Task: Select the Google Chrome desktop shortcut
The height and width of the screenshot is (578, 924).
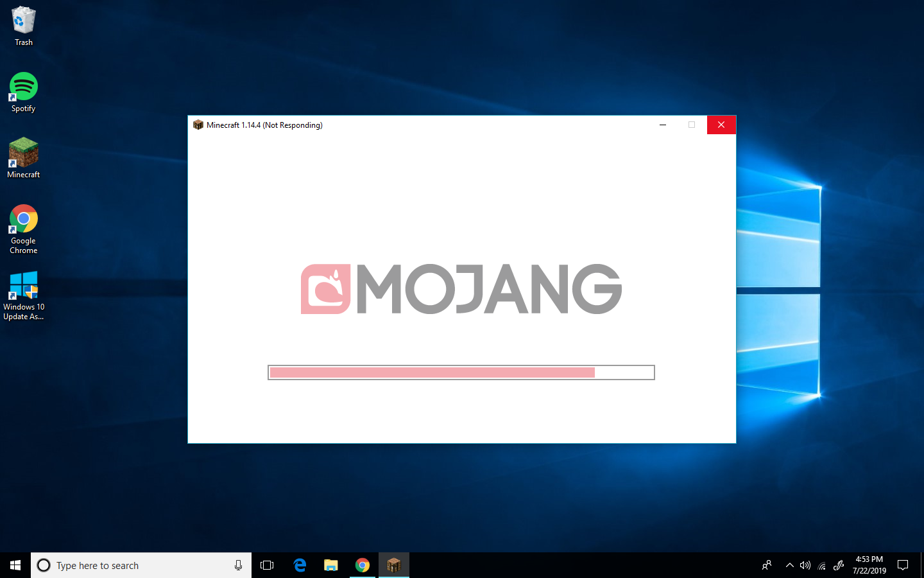Action: point(24,229)
